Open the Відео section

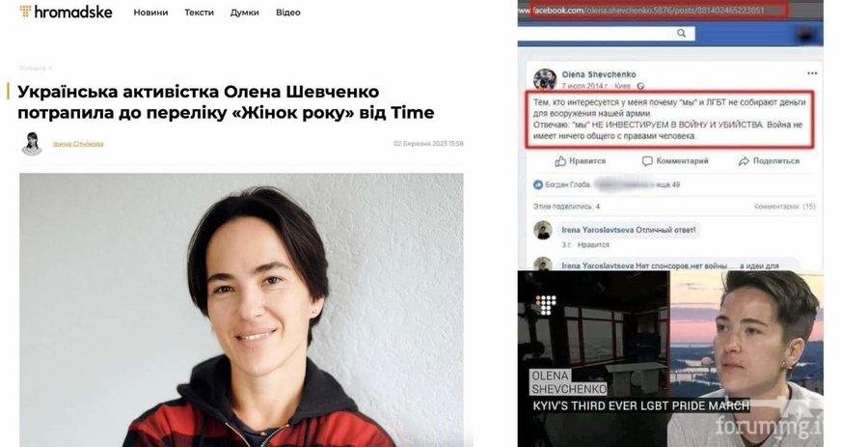coord(287,13)
